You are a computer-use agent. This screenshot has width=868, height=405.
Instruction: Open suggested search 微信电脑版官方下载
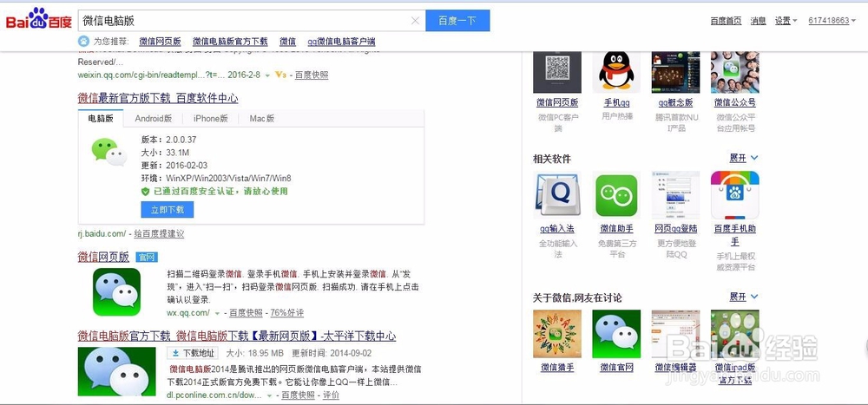point(230,42)
